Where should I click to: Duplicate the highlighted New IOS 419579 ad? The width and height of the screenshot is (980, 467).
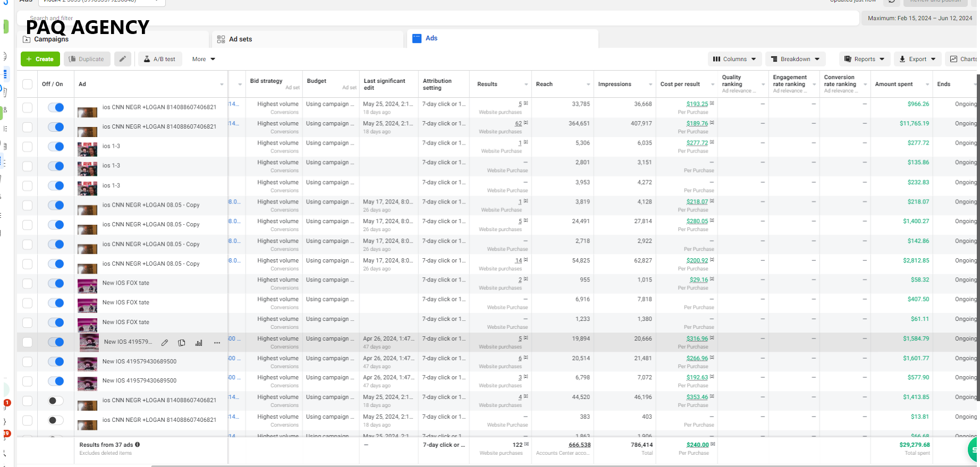point(182,343)
